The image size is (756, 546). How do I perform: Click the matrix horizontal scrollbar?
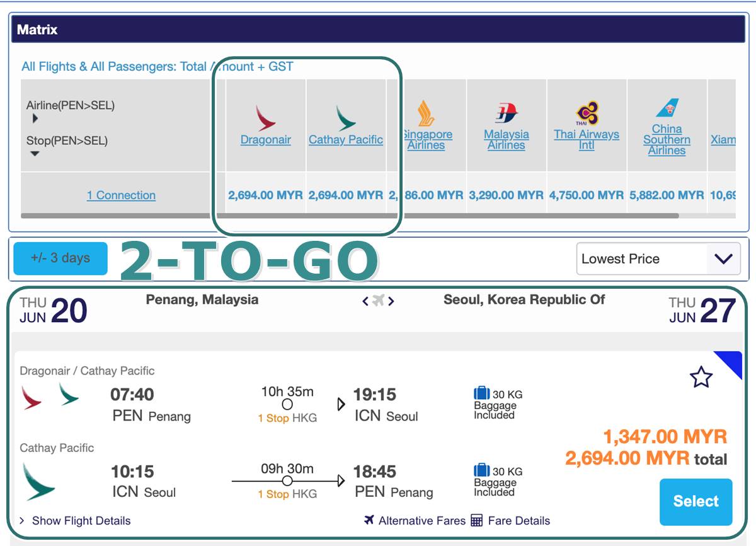350,216
